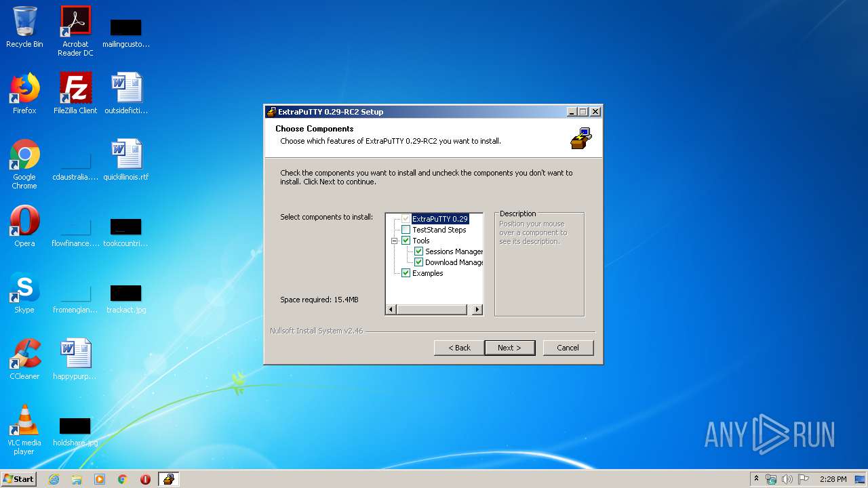The width and height of the screenshot is (868, 488).
Task: Click the taskbar clock showing 2:28 PM
Action: [x=833, y=479]
